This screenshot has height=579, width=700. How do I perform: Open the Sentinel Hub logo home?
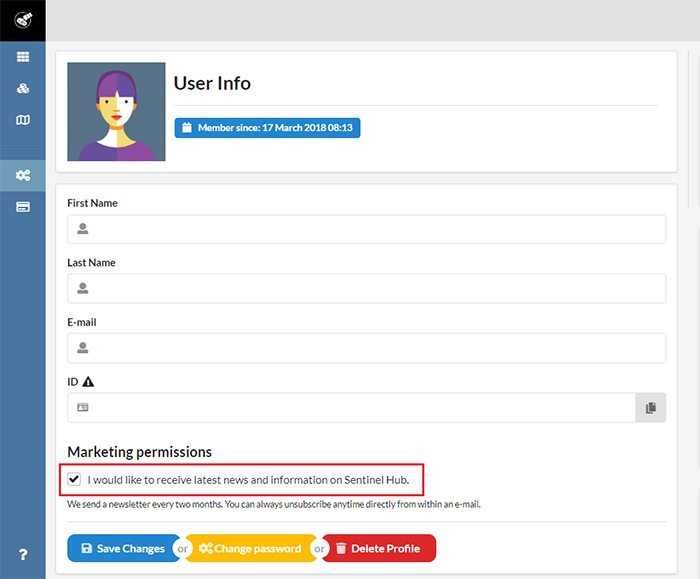(23, 20)
